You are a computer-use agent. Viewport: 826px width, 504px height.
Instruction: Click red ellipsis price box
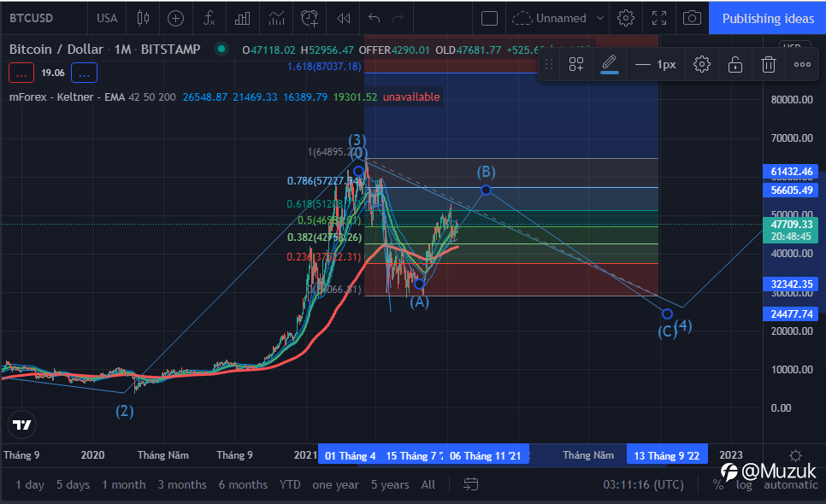click(x=21, y=73)
